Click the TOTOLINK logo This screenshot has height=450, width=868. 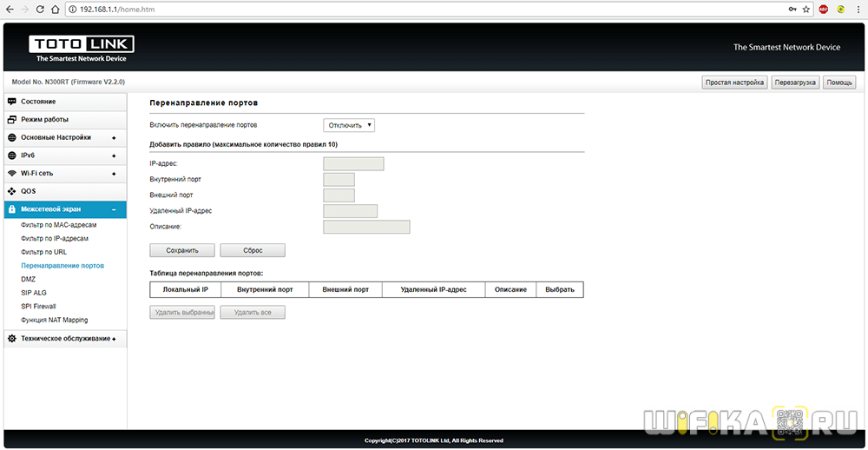(x=81, y=48)
